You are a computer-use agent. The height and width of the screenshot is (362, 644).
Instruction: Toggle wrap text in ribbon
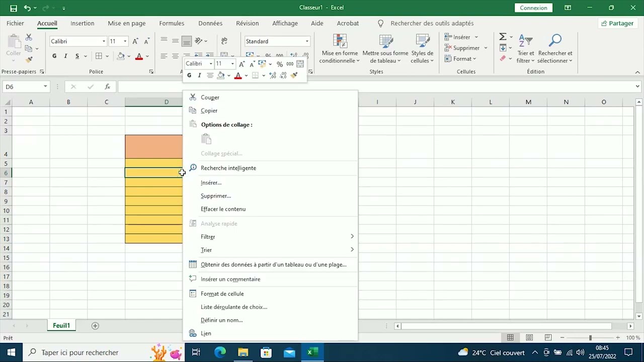click(x=224, y=41)
